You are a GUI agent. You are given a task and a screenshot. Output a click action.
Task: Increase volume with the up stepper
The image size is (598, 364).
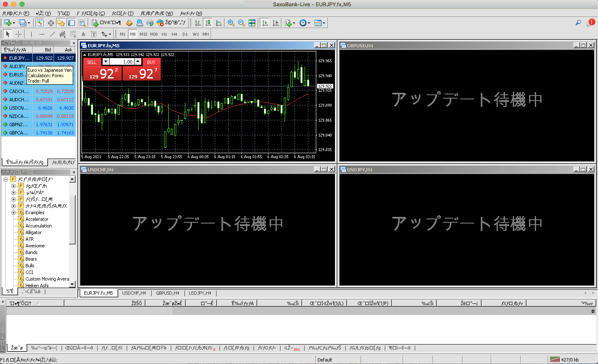click(x=138, y=61)
